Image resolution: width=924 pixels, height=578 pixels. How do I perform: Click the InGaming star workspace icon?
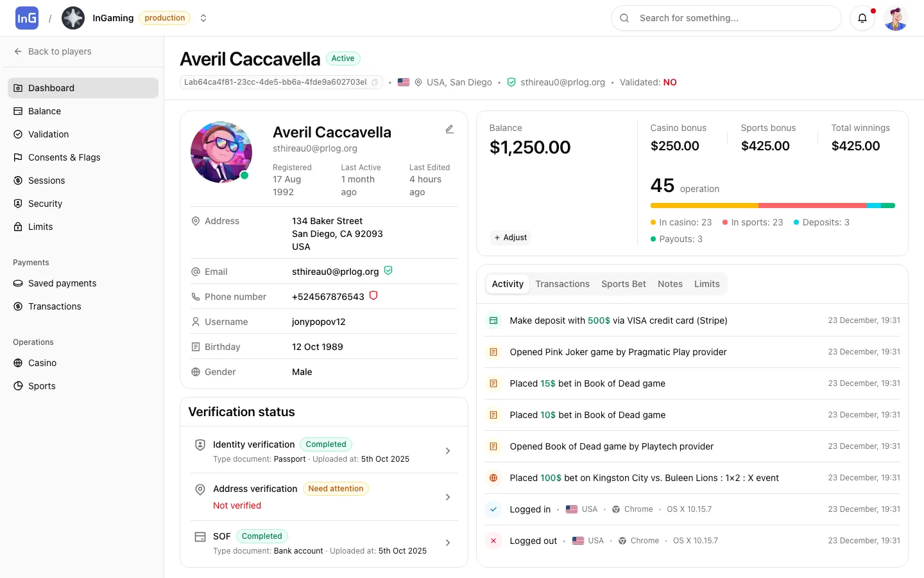[73, 18]
